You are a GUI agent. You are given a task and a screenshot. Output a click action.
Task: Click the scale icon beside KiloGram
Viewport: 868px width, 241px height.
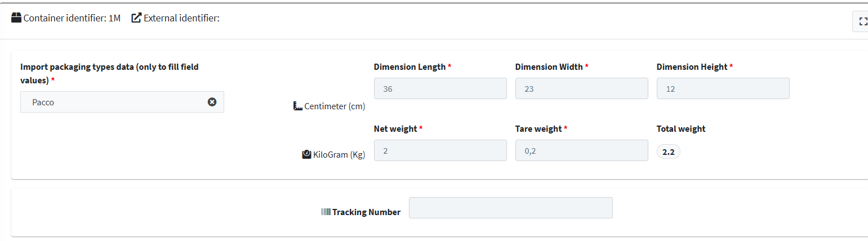coord(306,154)
